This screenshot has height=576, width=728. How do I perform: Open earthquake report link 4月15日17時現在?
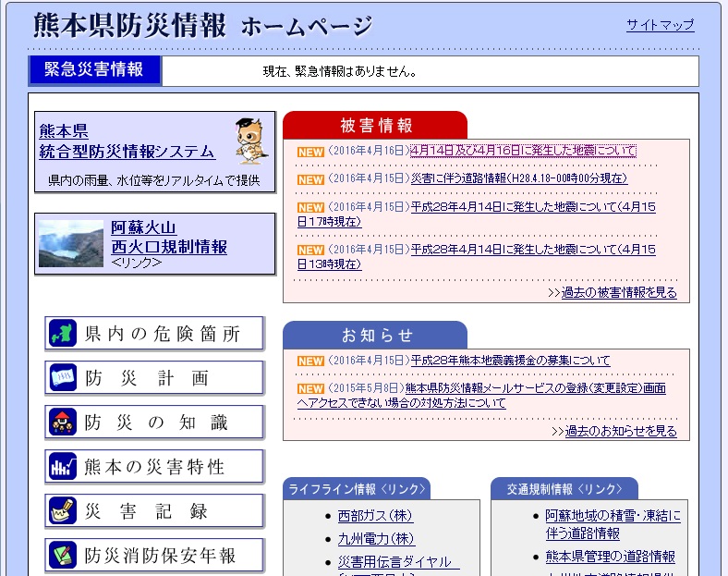pos(477,214)
